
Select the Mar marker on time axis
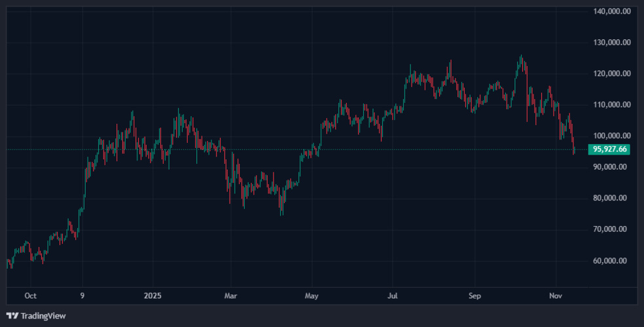click(x=230, y=296)
